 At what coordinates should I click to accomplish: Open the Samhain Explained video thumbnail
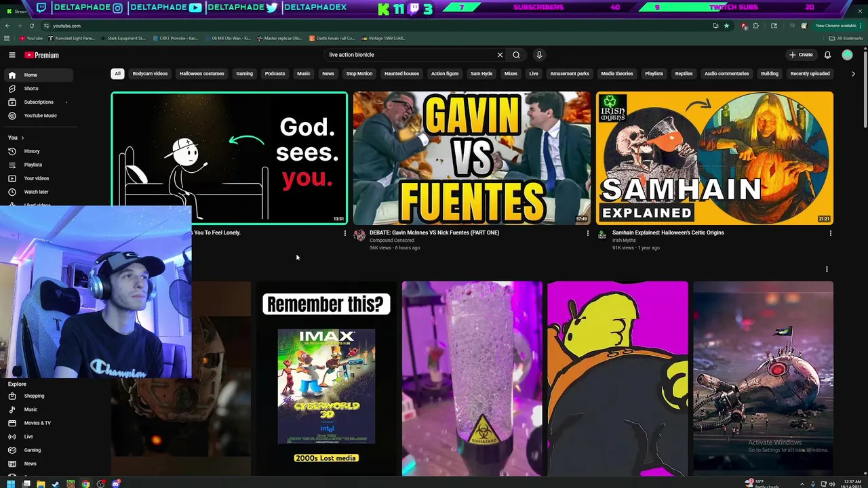point(715,158)
